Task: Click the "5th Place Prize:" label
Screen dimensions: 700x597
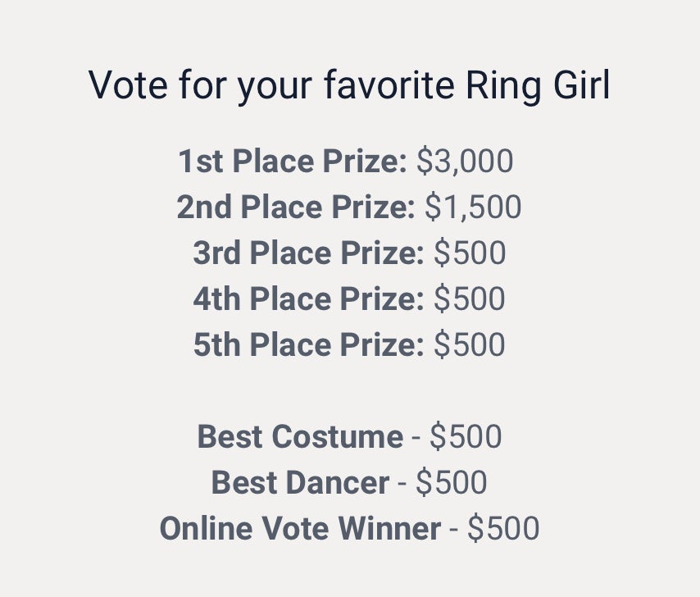Action: (308, 345)
